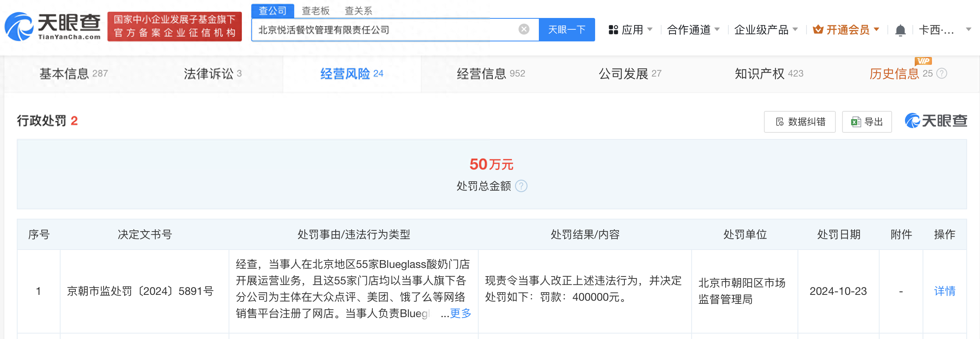Viewport: 980px width, 339px height.
Task: Click the membership crown icon
Action: tap(818, 30)
